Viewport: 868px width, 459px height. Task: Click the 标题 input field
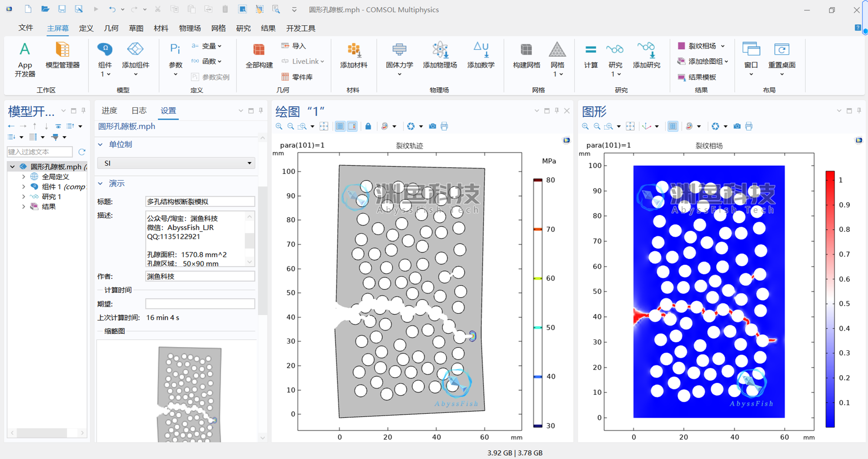tap(200, 201)
